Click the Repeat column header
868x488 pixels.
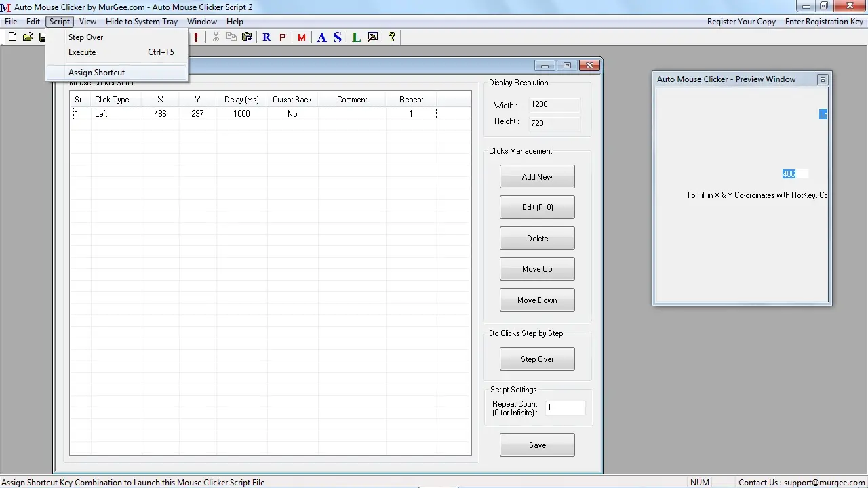pyautogui.click(x=411, y=100)
